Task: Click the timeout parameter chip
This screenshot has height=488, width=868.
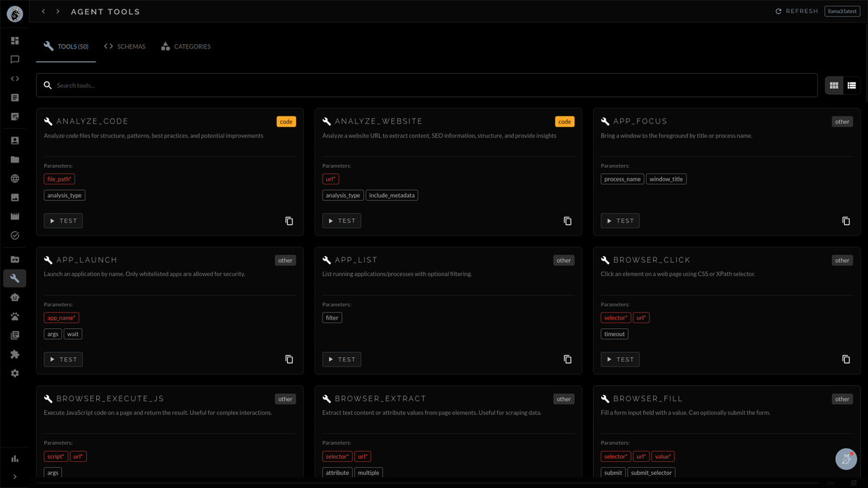Action: 614,334
